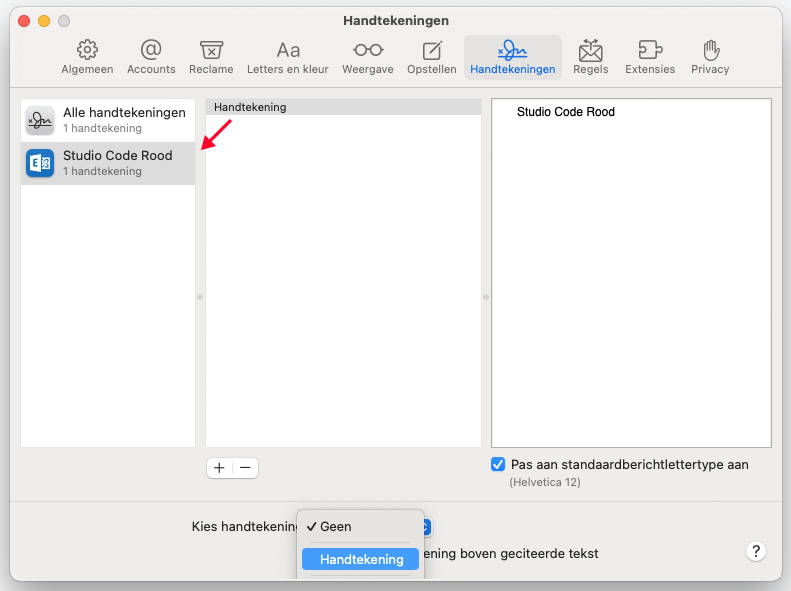Image resolution: width=791 pixels, height=591 pixels.
Task: Uncheck Pas aan standaardberichtlettertype aan
Action: [498, 465]
